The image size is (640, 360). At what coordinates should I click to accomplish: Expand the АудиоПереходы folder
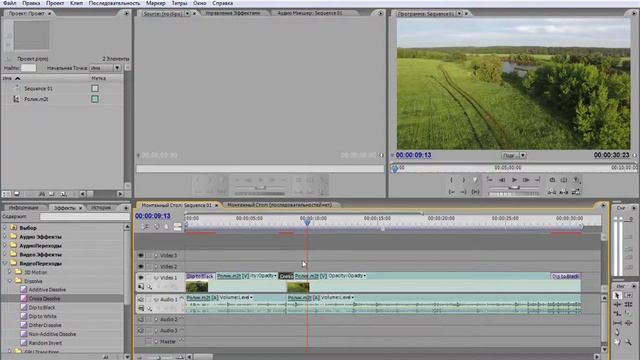pos(5,245)
